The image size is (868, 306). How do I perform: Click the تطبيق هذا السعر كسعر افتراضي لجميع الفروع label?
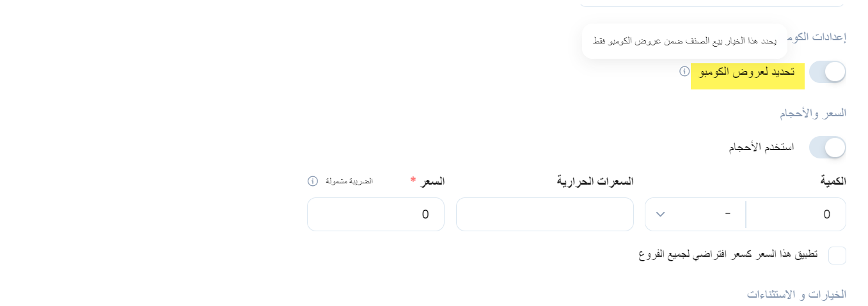point(729,254)
